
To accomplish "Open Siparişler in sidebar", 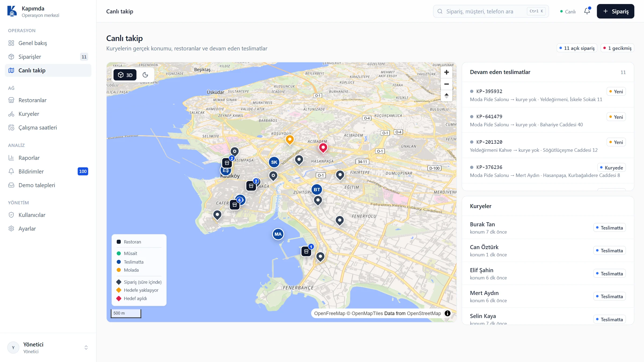I will coord(48,57).
